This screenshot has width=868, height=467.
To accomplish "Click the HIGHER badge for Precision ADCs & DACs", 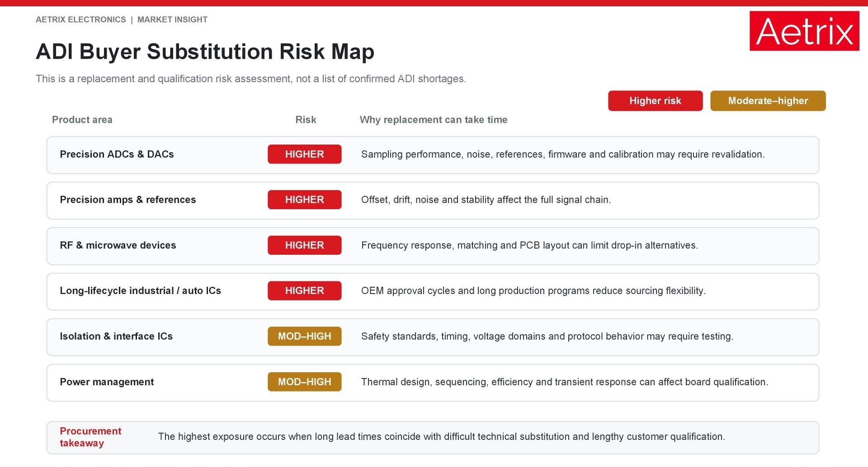I will coord(304,154).
